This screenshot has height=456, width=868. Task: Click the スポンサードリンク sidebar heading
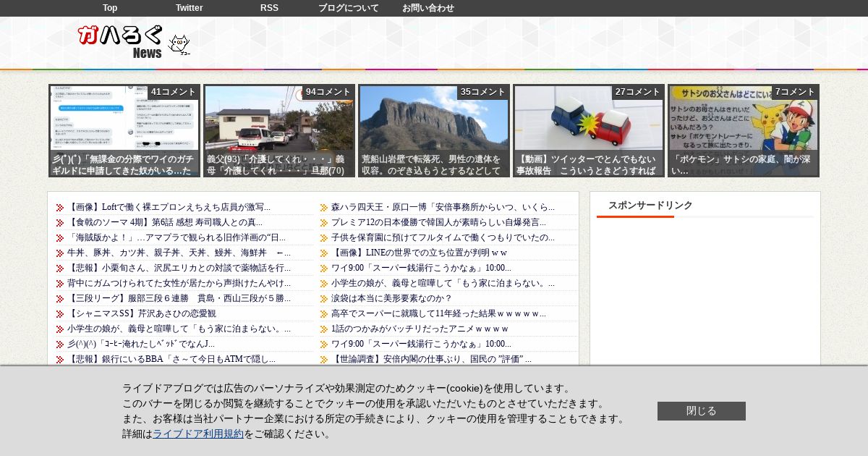coord(650,205)
